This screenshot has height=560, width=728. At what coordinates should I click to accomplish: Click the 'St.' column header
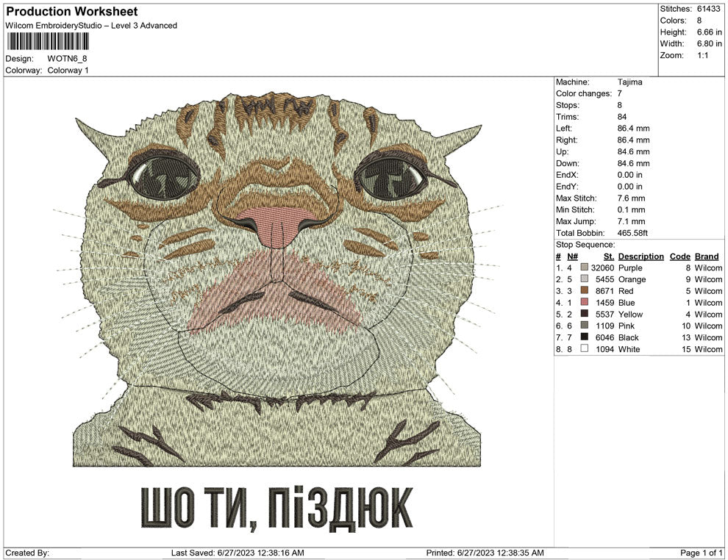tap(609, 256)
